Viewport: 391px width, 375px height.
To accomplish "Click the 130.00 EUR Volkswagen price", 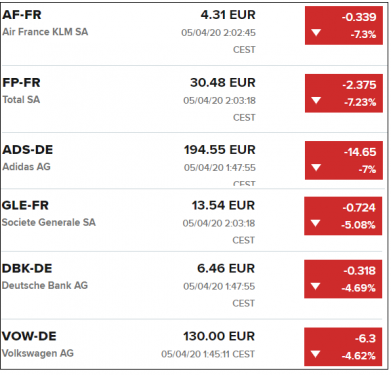I will (x=219, y=336).
